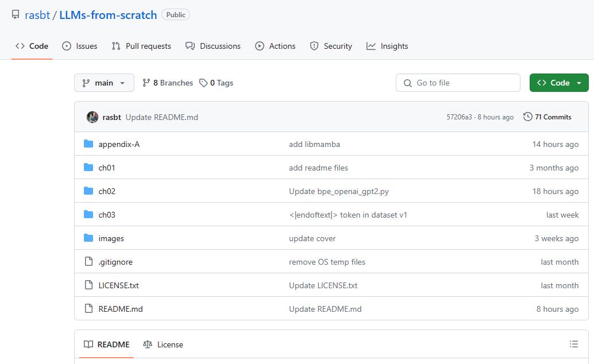Click 'last month' on LICENSE.txt row
The image size is (594, 364).
coord(560,285)
